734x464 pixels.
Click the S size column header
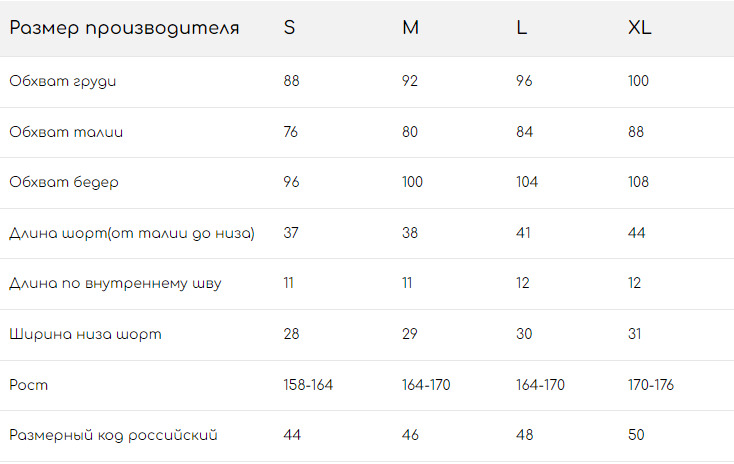[289, 28]
